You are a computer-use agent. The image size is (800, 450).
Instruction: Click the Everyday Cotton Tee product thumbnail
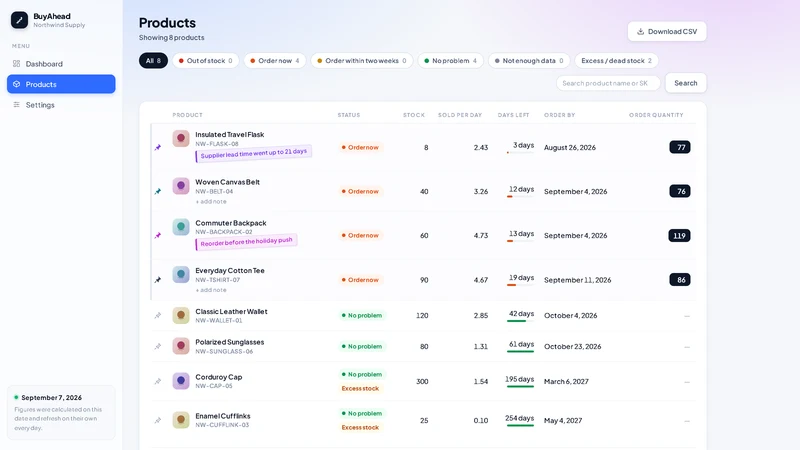point(181,274)
